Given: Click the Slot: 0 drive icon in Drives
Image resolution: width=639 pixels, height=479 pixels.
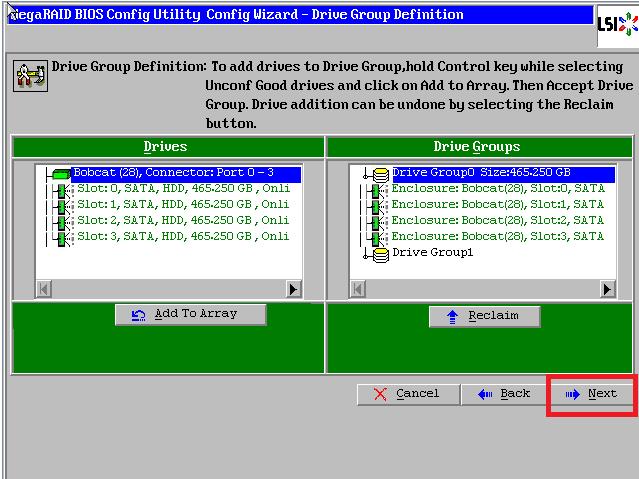Looking at the screenshot, I should coord(64,190).
